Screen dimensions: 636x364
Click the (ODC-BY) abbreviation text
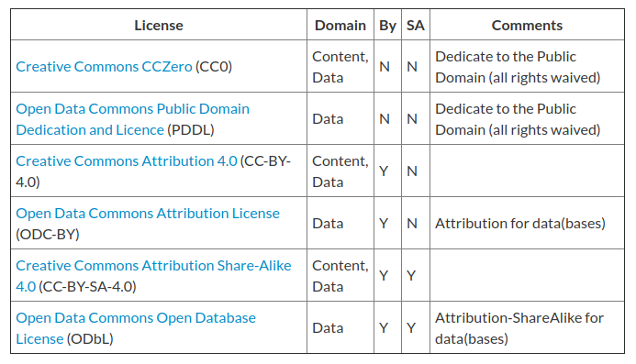pos(48,235)
